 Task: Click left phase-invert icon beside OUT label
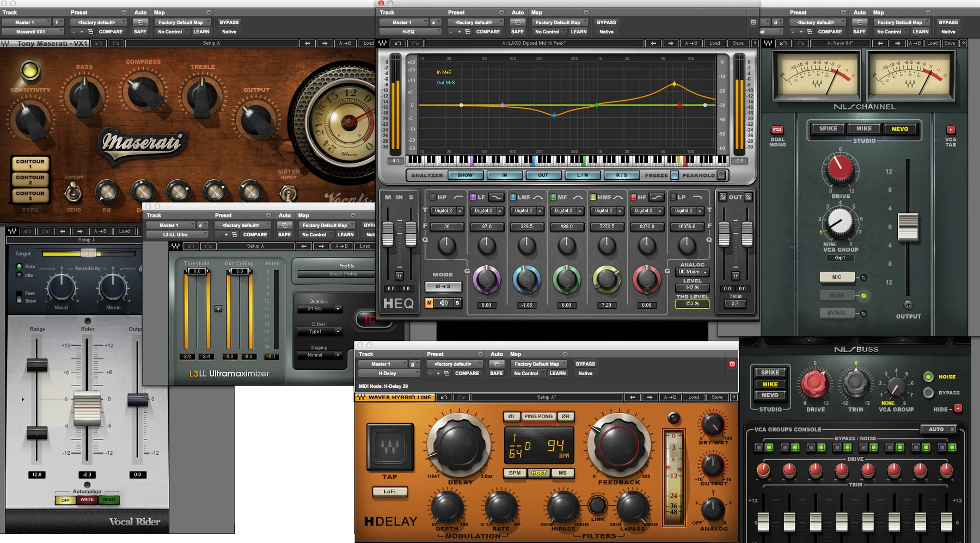click(722, 197)
